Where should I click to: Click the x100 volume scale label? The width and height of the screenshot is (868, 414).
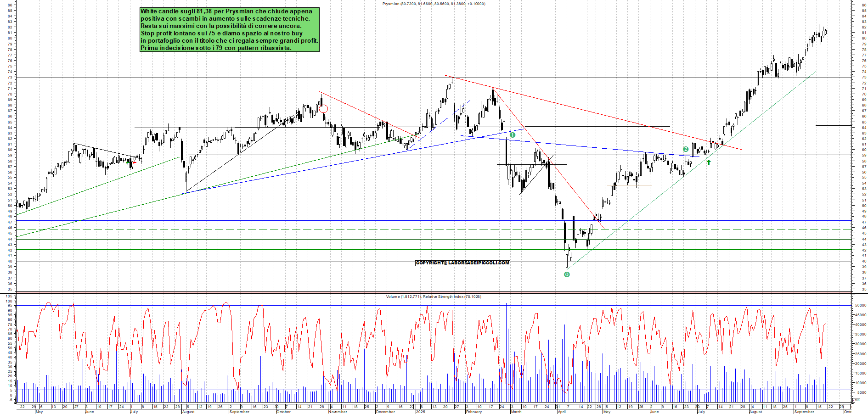(857, 400)
